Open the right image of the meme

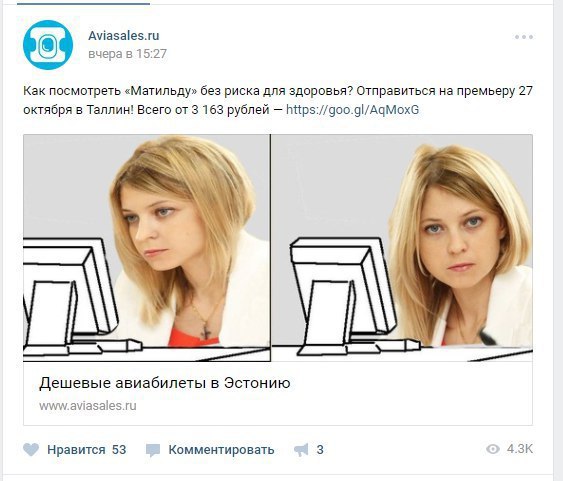click(x=402, y=248)
